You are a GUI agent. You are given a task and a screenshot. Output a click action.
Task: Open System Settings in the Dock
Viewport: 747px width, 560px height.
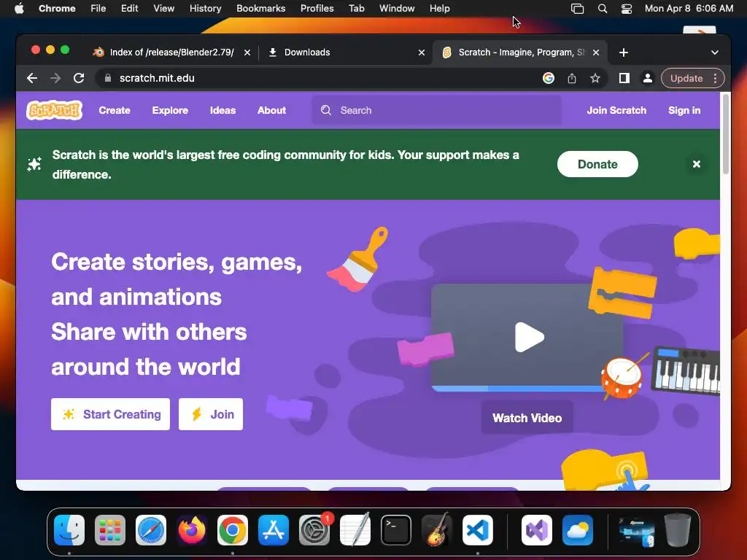[314, 530]
